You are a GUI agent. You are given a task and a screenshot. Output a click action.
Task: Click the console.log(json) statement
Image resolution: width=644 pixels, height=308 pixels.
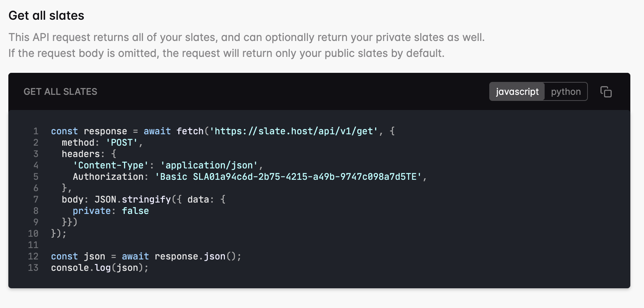click(x=100, y=268)
